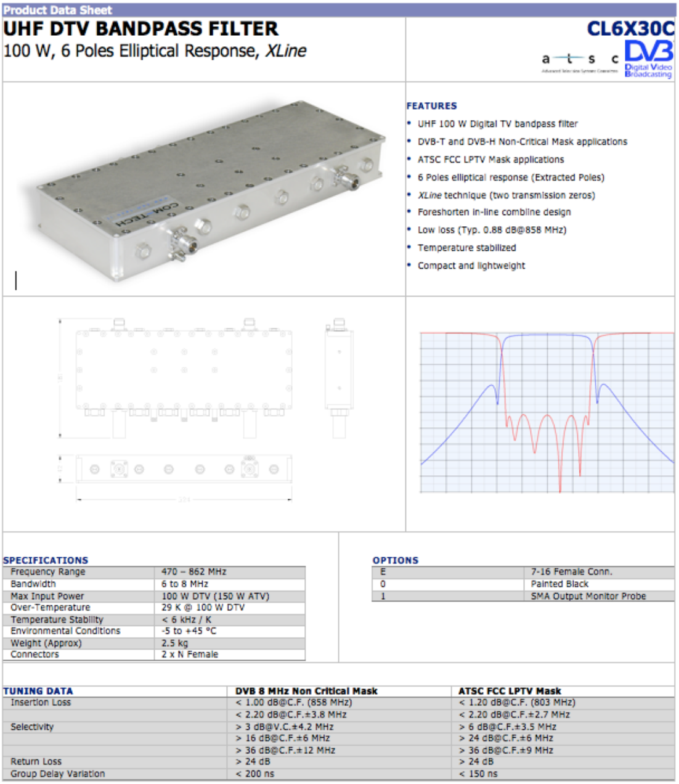Image resolution: width=679 pixels, height=784 pixels.
Task: Click the filter response curve graph
Action: (547, 412)
